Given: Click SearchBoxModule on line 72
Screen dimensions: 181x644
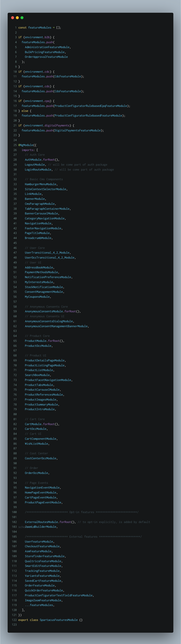Looking at the screenshot, I should pyautogui.click(x=37, y=375).
